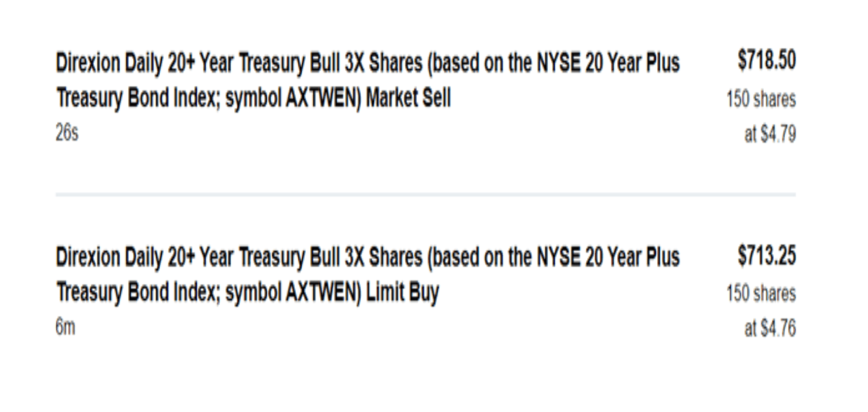Select the 26s timestamp
The width and height of the screenshot is (868, 412).
[x=67, y=134]
